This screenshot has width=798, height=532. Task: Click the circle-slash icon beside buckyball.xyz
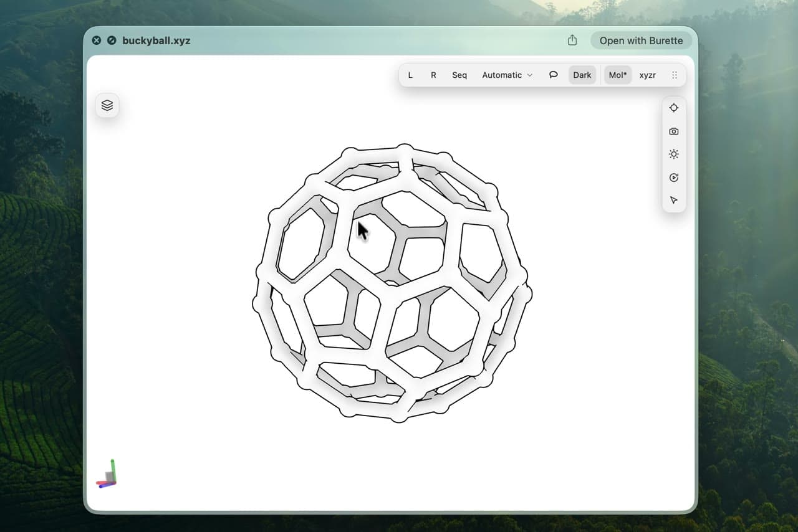[x=112, y=40]
